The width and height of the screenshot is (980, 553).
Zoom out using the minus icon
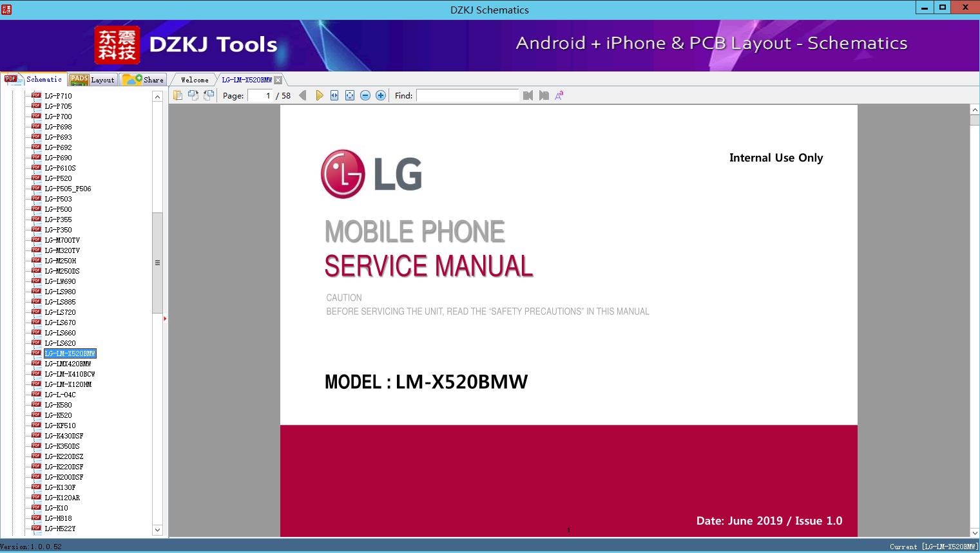pyautogui.click(x=365, y=95)
